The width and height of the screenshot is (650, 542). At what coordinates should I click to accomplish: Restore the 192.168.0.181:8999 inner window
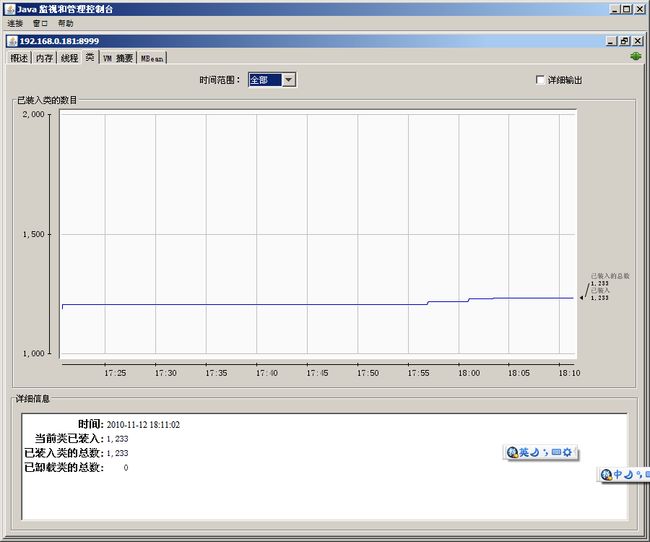(624, 41)
